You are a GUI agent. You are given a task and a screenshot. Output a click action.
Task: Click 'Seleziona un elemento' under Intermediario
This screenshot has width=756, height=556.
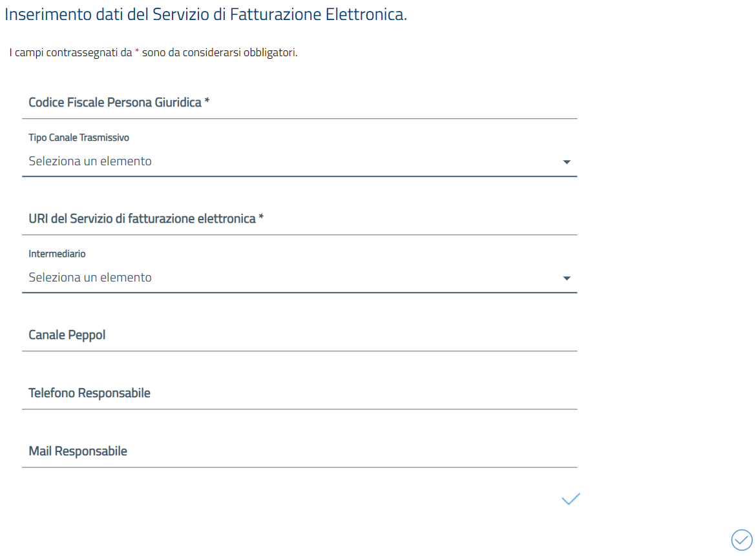pyautogui.click(x=89, y=277)
